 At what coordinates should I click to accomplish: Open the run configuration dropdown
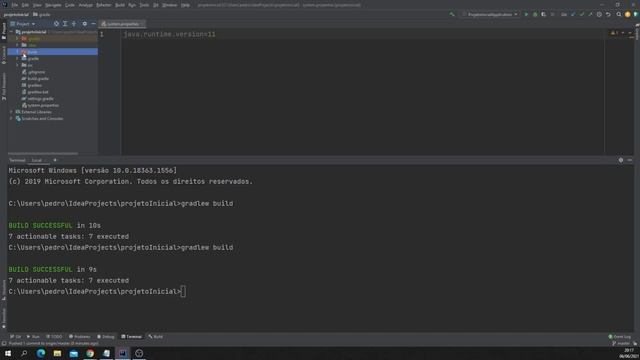pos(490,14)
